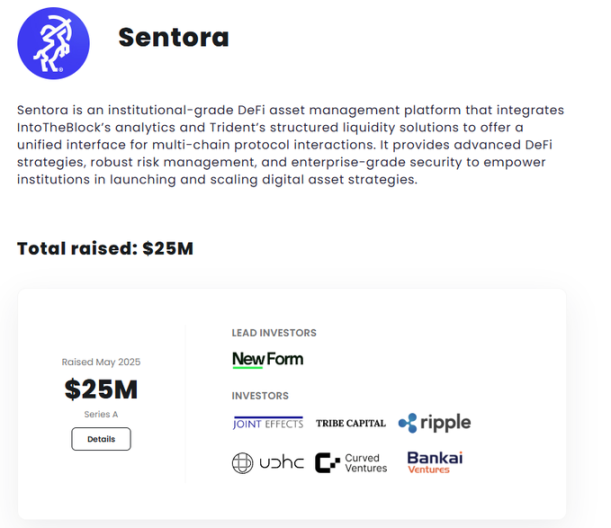Click the Details button
611x528 pixels.
101,439
